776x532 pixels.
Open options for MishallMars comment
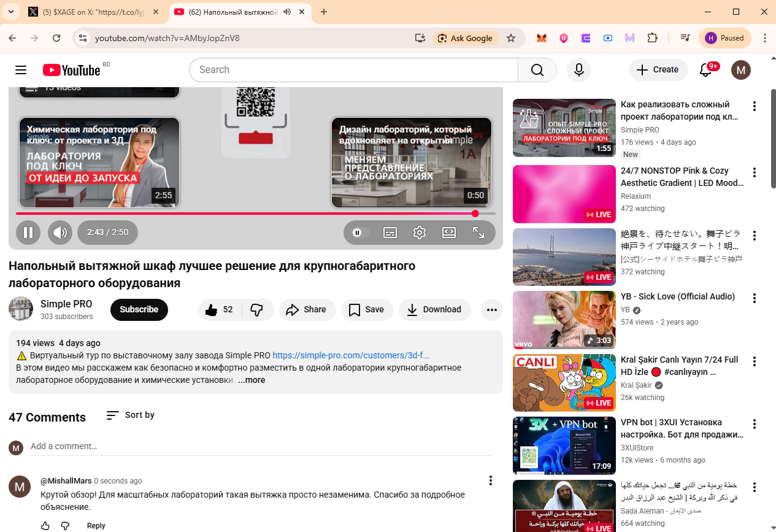coord(491,480)
